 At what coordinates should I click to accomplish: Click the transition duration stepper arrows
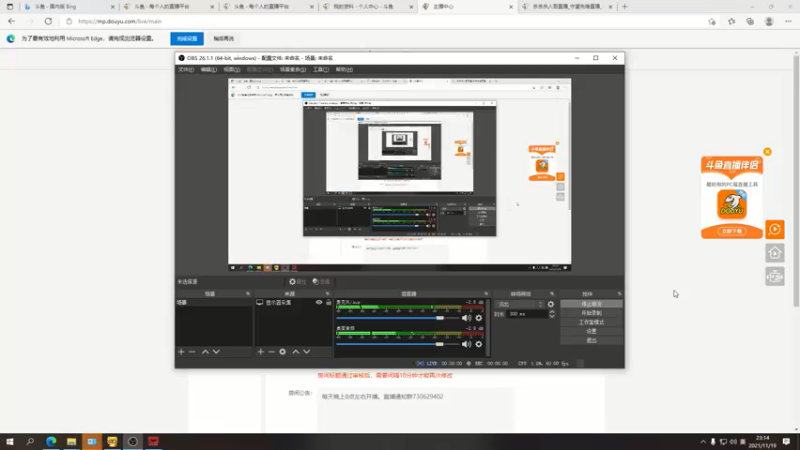(552, 314)
